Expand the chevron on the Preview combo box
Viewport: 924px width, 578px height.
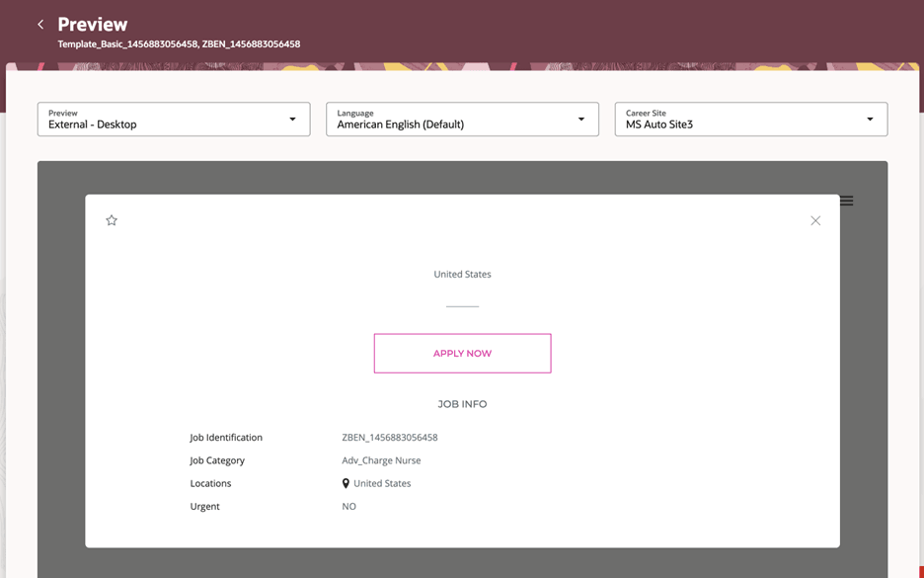click(x=293, y=119)
